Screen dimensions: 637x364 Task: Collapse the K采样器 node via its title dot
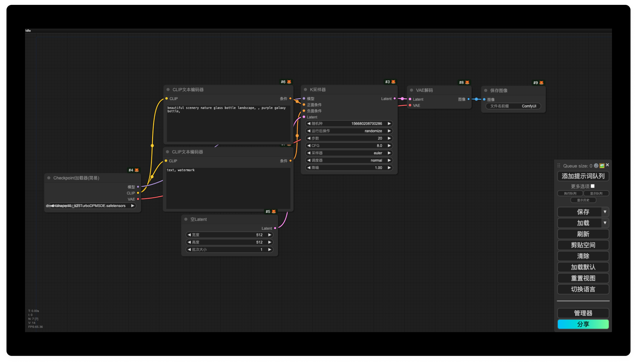[x=305, y=90]
